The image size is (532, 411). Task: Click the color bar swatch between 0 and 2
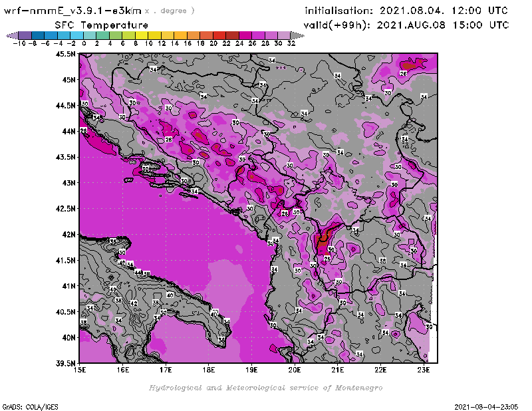pos(90,35)
